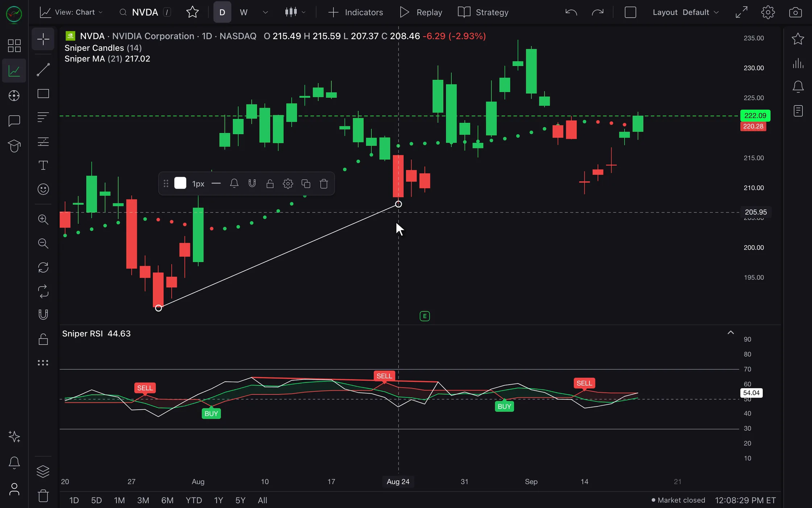Lock the trend line drawing
Screen dimensions: 812x508
(x=270, y=184)
